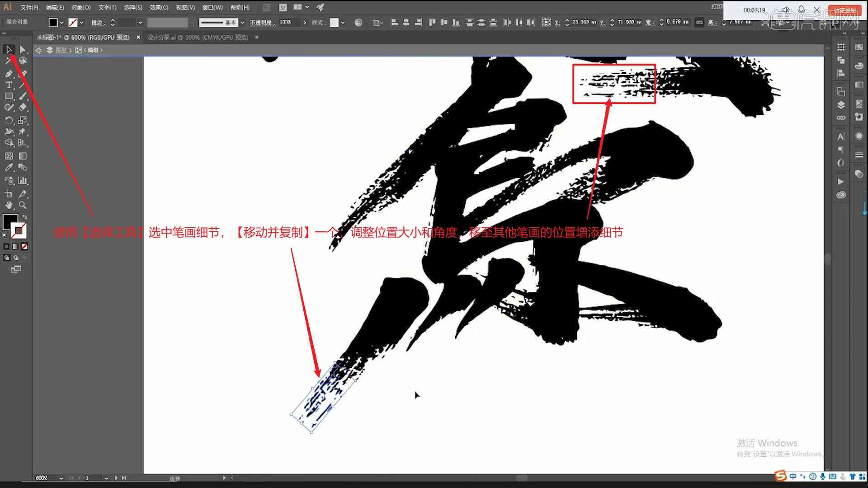Toggle constrain width and height proportions
The image size is (868, 488).
[x=699, y=22]
